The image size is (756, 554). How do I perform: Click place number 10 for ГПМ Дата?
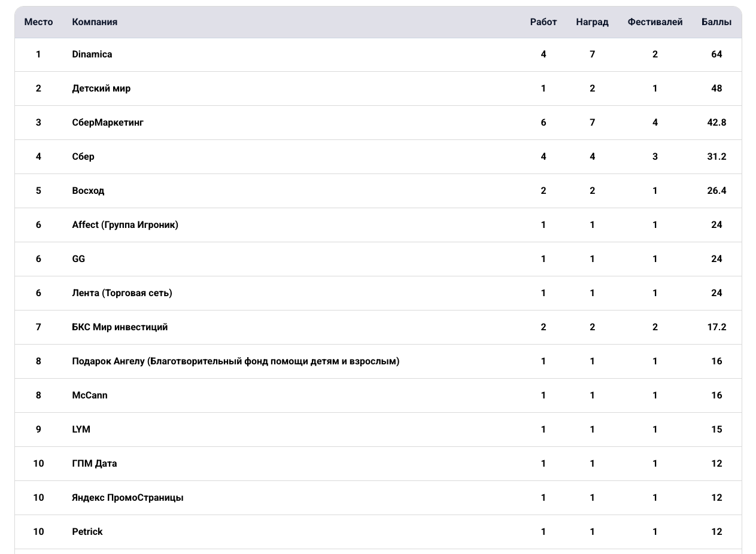(x=38, y=464)
